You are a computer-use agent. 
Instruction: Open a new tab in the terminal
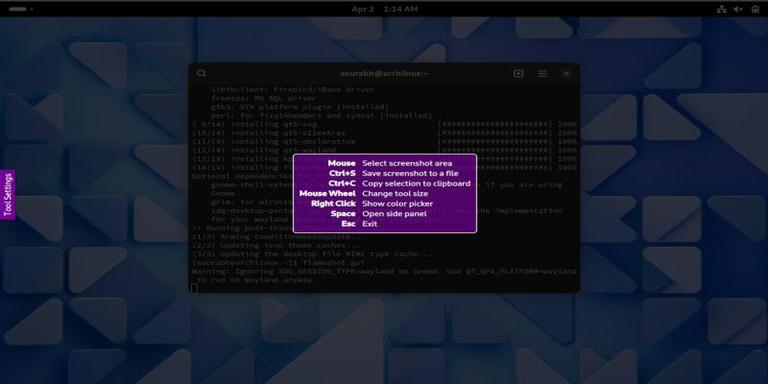click(x=518, y=73)
